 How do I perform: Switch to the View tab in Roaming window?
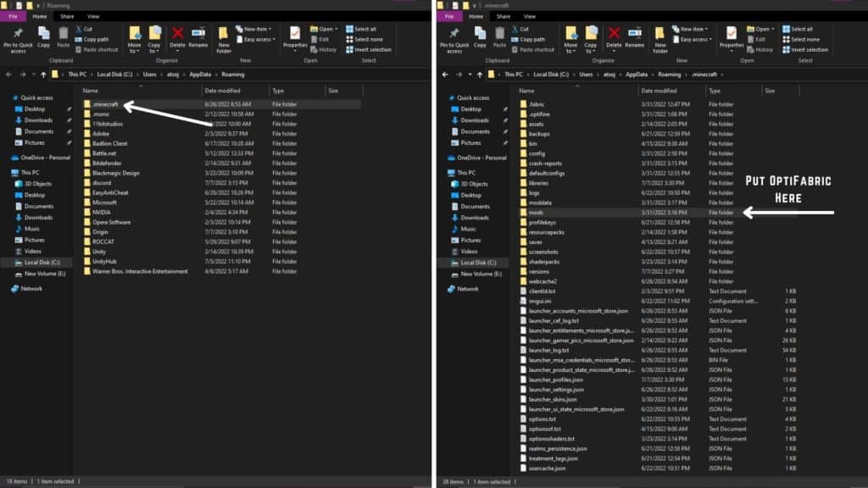tap(92, 16)
